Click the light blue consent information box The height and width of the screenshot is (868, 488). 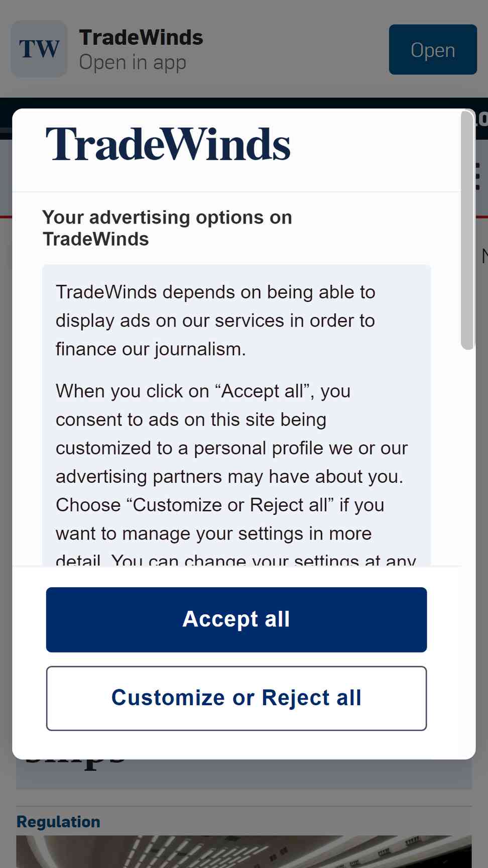[236, 415]
